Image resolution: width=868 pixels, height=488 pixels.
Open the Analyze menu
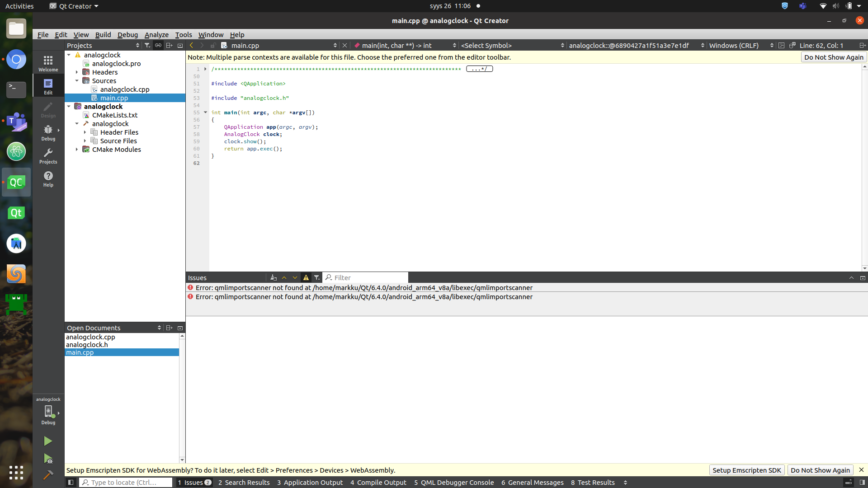point(156,34)
